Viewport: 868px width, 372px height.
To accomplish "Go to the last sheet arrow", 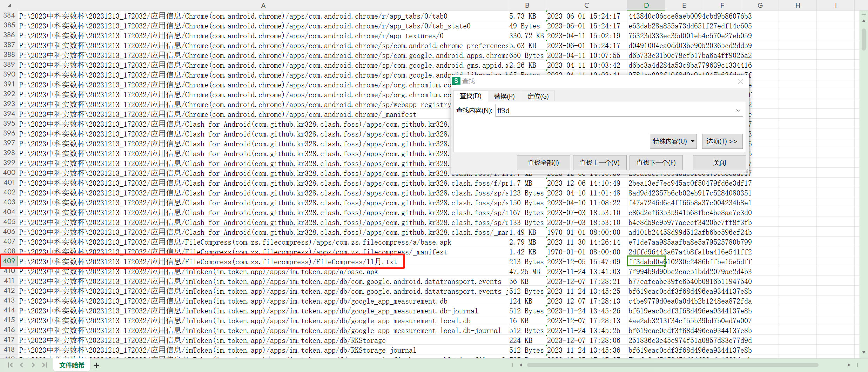I will pyautogui.click(x=44, y=365).
